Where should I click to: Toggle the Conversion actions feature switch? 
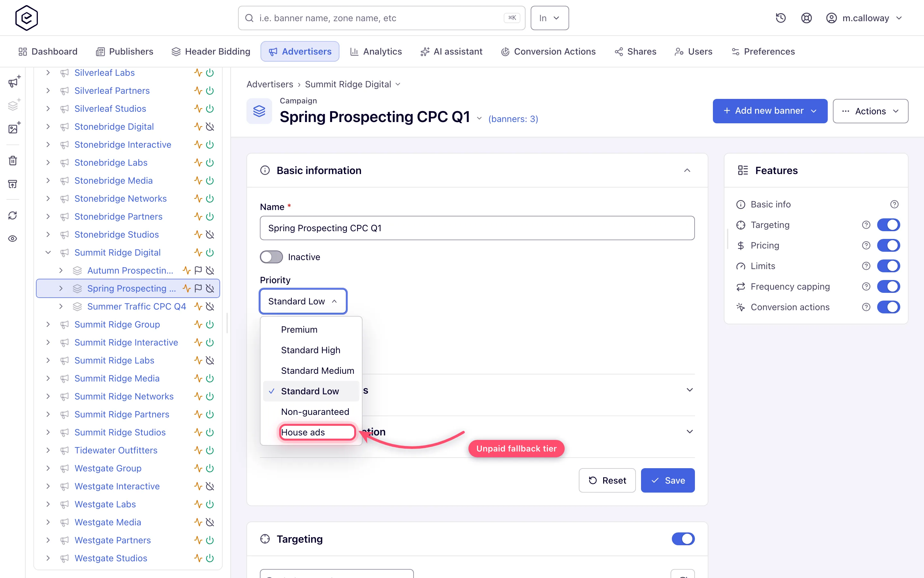coord(888,307)
